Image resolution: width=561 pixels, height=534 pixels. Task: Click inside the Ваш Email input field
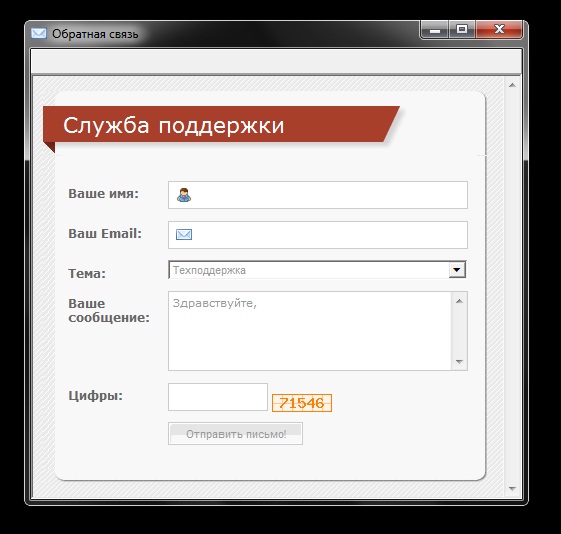tap(318, 235)
